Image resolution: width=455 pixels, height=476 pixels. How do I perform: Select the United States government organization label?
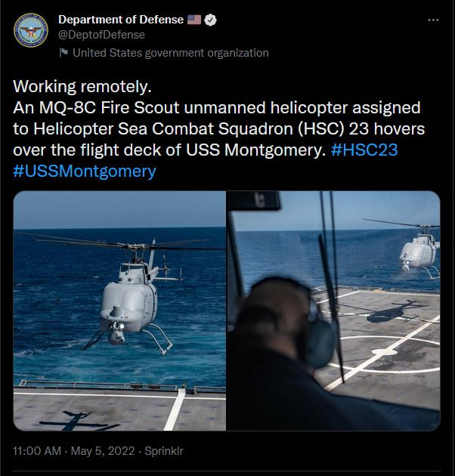[x=171, y=53]
